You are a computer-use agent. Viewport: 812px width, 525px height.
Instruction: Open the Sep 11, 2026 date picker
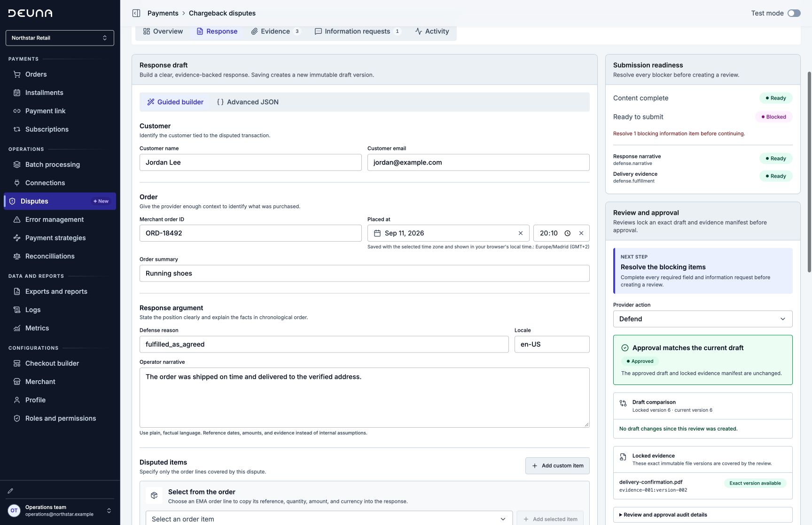[x=448, y=233]
